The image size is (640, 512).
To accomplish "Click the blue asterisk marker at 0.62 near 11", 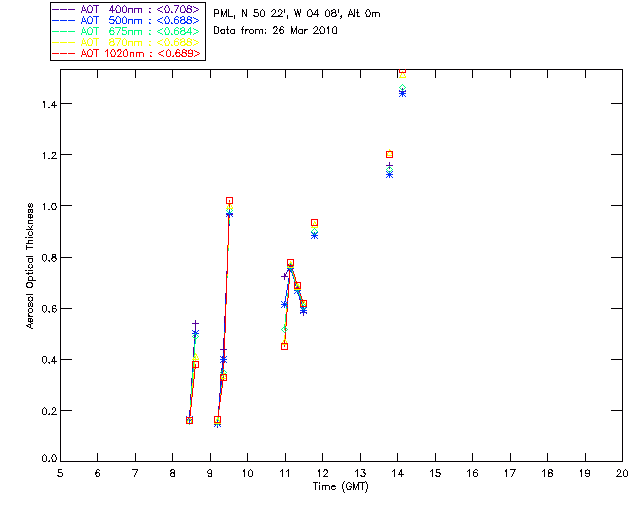I will 284,304.
